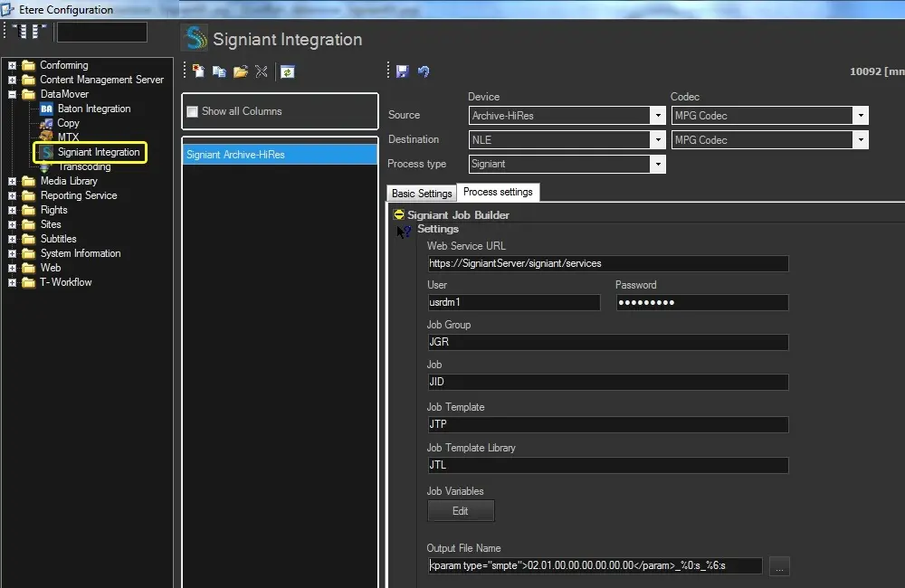Click the Web Service URL field
Screen dimensions: 905x588
(607, 264)
